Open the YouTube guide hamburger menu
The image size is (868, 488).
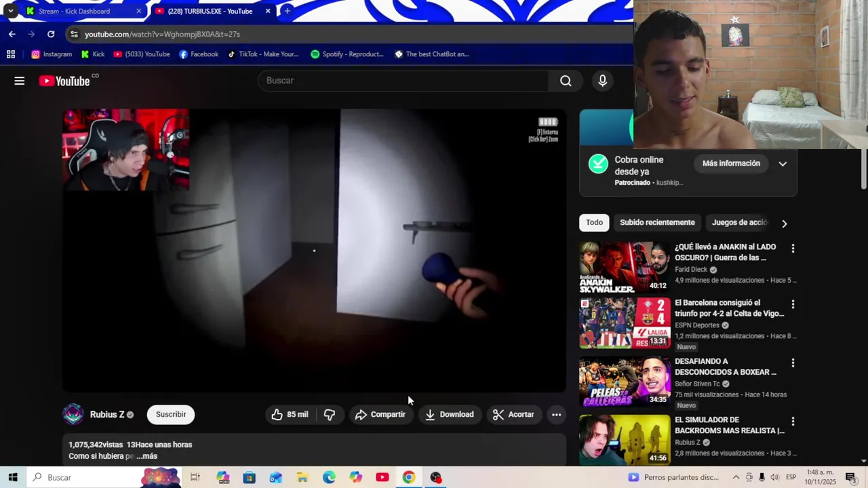tap(19, 81)
